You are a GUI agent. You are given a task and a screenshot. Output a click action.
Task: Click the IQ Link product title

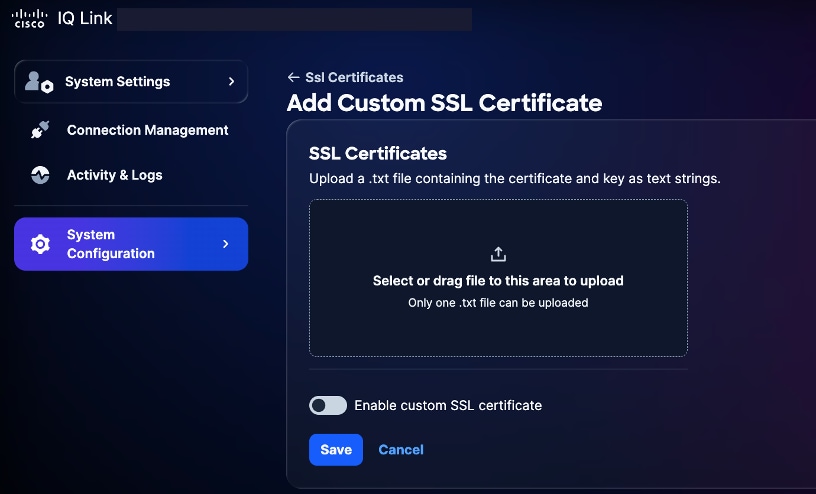point(85,18)
